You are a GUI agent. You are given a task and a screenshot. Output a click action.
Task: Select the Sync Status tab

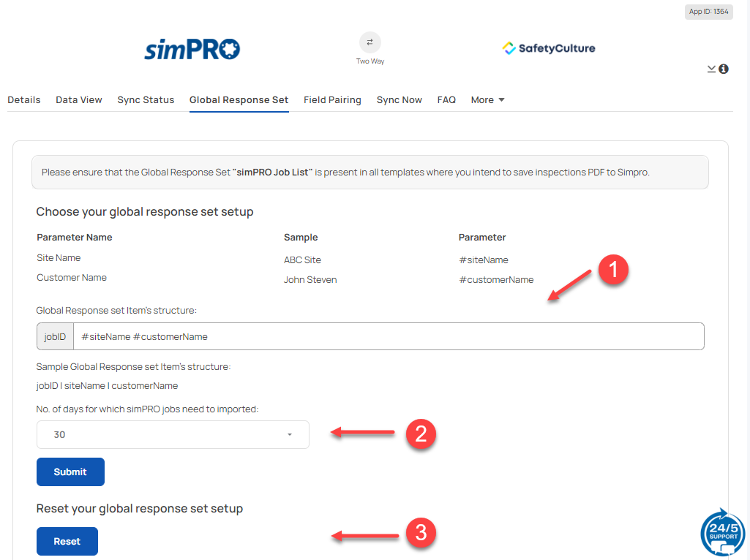pos(145,99)
